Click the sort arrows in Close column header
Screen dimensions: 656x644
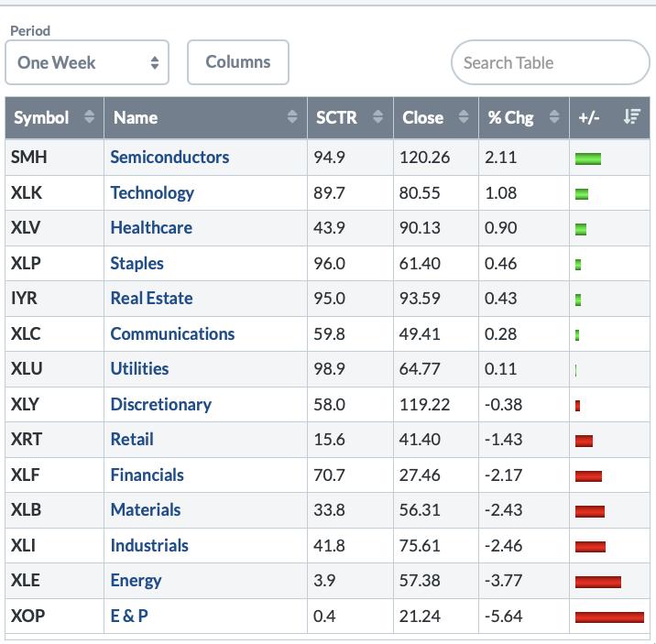[464, 117]
